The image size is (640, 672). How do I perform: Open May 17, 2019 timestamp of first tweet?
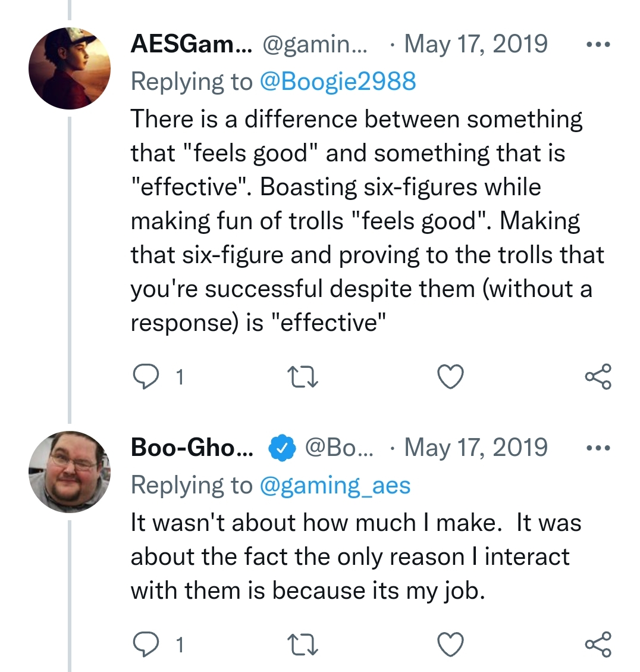pos(476,43)
